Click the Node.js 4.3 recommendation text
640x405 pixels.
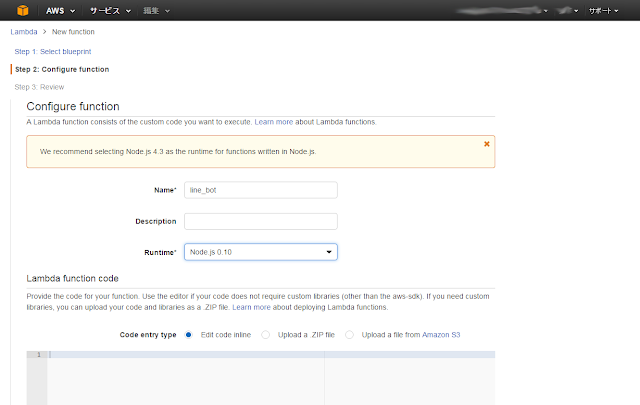178,151
